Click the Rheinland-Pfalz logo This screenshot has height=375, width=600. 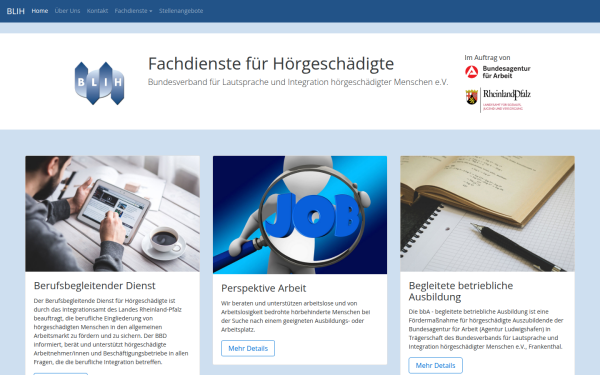pyautogui.click(x=498, y=100)
